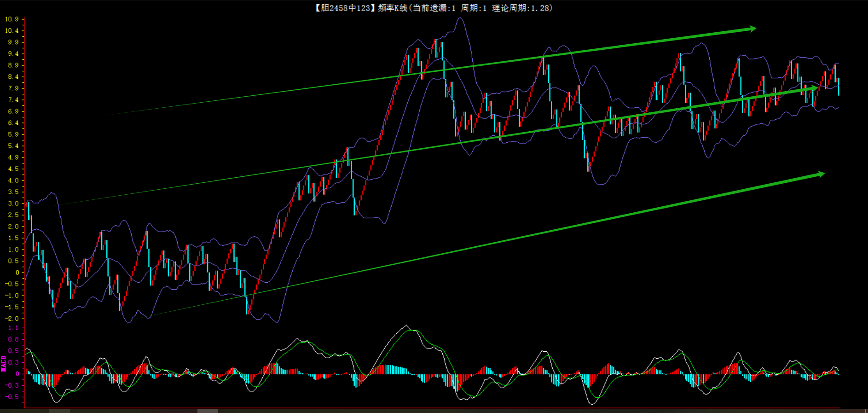Click the 1.1 label on MACD axis
This screenshot has height=413, width=868.
(x=13, y=328)
